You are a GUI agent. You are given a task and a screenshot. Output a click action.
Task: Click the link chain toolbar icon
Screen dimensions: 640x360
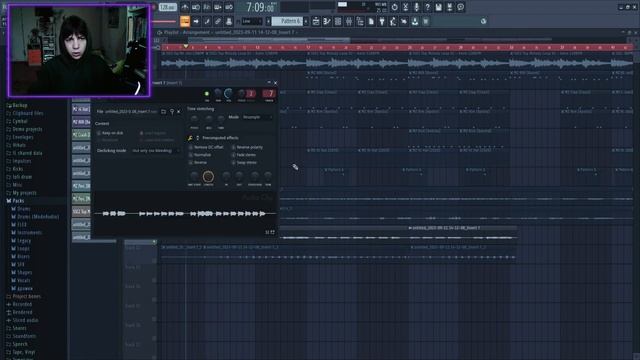(218, 21)
